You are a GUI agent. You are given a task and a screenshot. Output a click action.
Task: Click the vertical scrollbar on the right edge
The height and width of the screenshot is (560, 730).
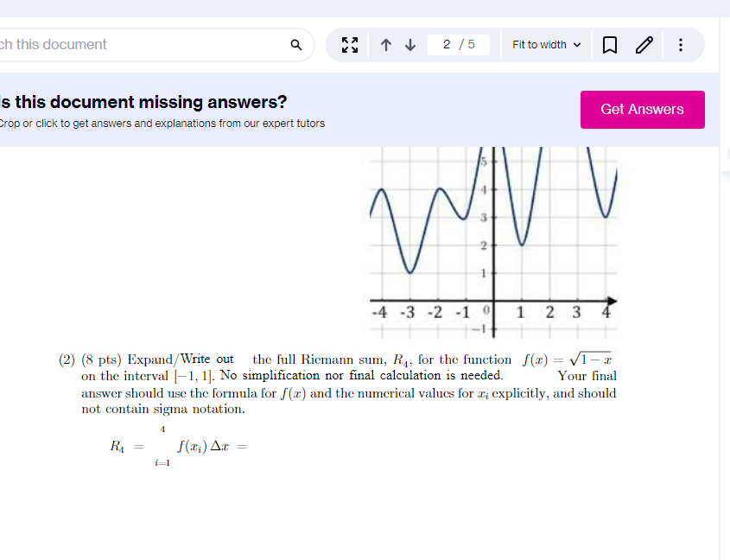(x=727, y=259)
